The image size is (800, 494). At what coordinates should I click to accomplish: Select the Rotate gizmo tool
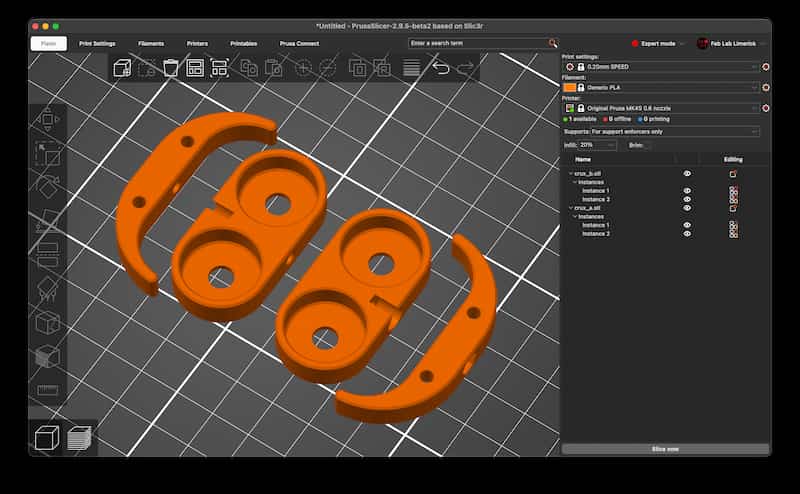click(47, 187)
